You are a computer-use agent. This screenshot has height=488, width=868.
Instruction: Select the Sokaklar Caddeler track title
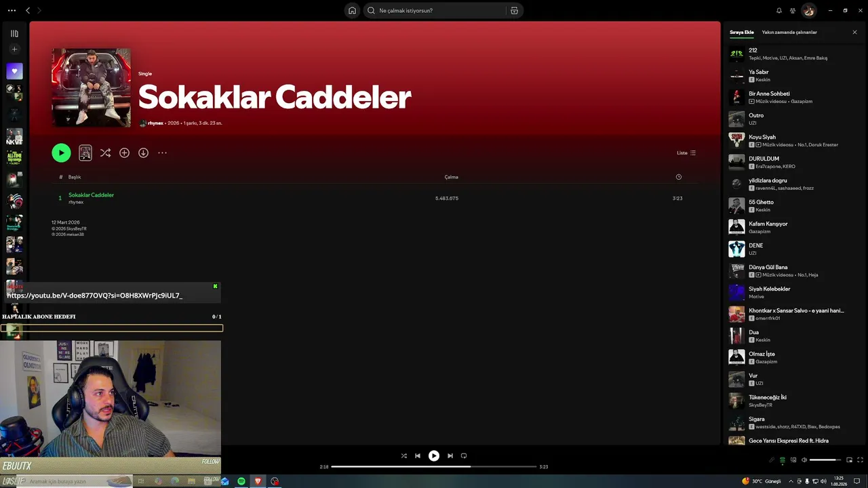pyautogui.click(x=91, y=195)
